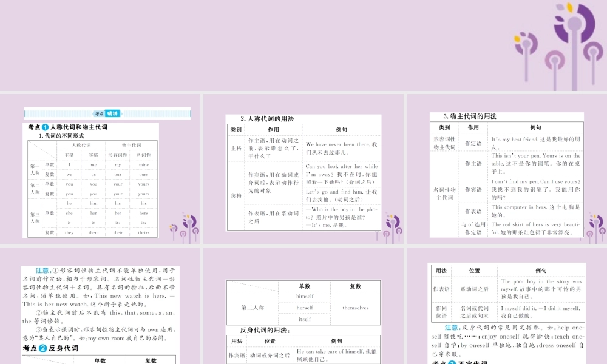The width and height of the screenshot is (607, 364).
Task: Click the 考点2 反身代词 heading badge
Action: click(42, 348)
